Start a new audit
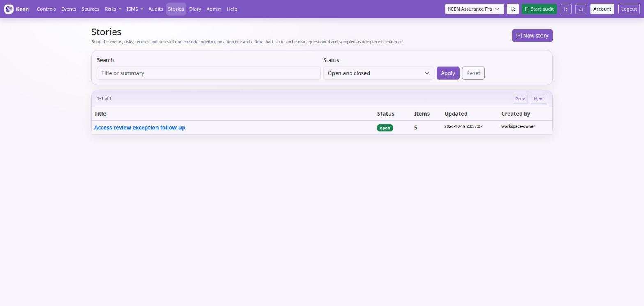 539,9
